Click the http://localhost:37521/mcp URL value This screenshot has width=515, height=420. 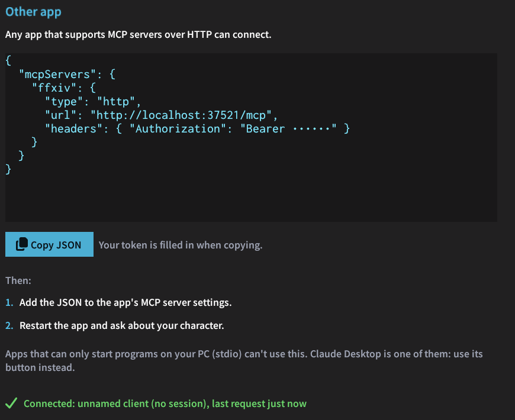[x=181, y=115]
